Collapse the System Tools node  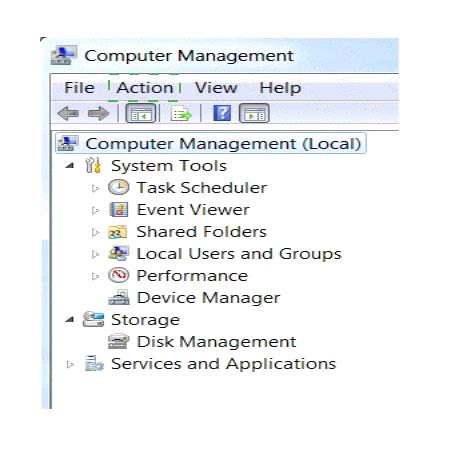coord(70,165)
